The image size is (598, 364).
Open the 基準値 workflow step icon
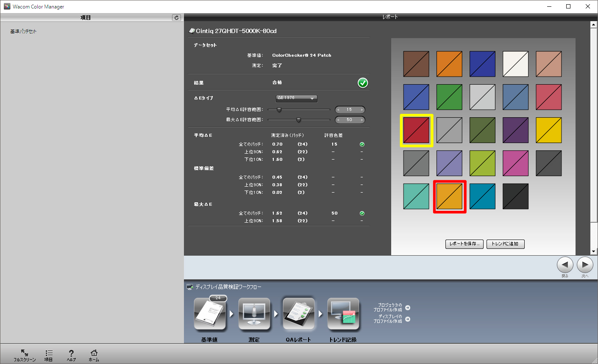(x=210, y=314)
